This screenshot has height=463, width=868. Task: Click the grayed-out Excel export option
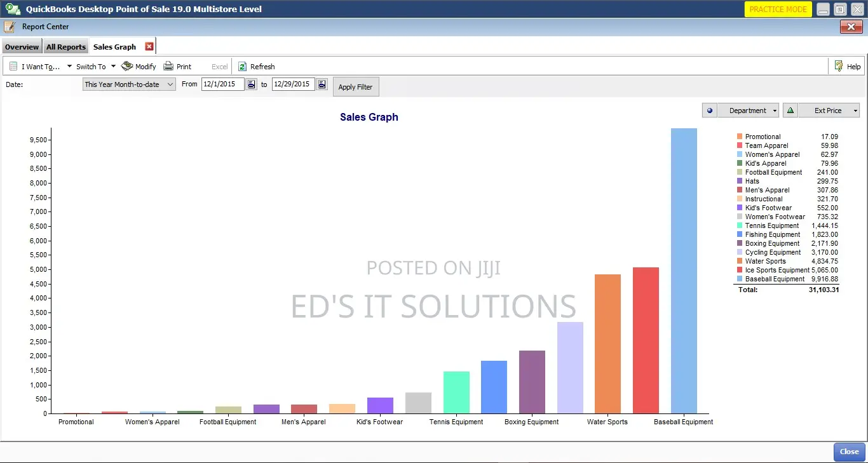click(219, 66)
